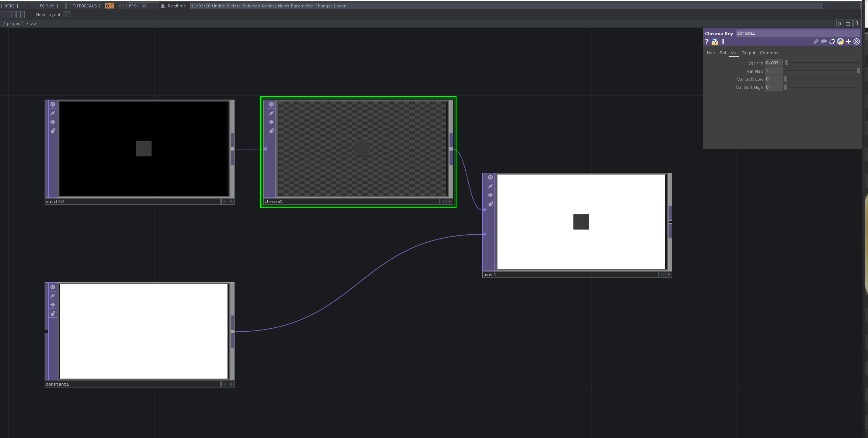Open the FORUM link
Viewport: 868px width, 438px height.
tap(47, 6)
